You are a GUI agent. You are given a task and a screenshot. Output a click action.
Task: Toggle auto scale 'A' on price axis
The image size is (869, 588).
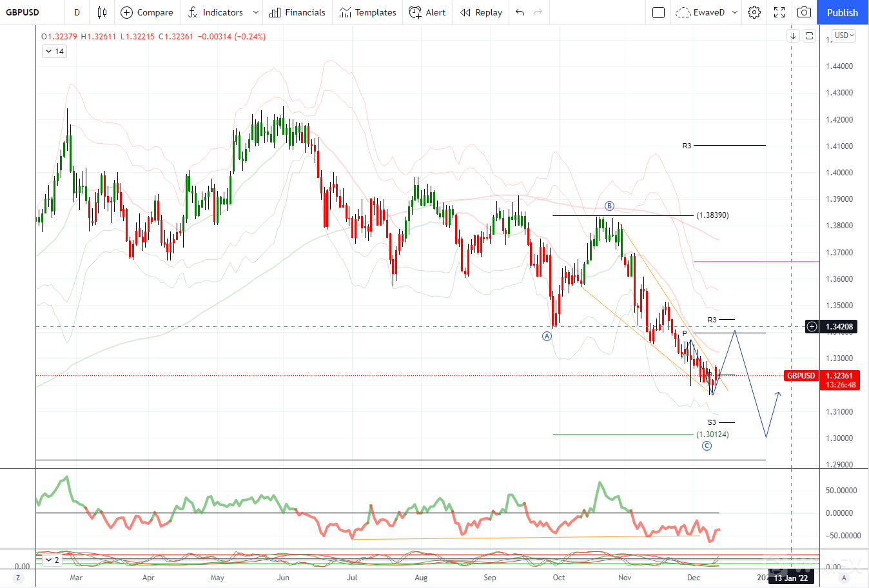(x=844, y=578)
